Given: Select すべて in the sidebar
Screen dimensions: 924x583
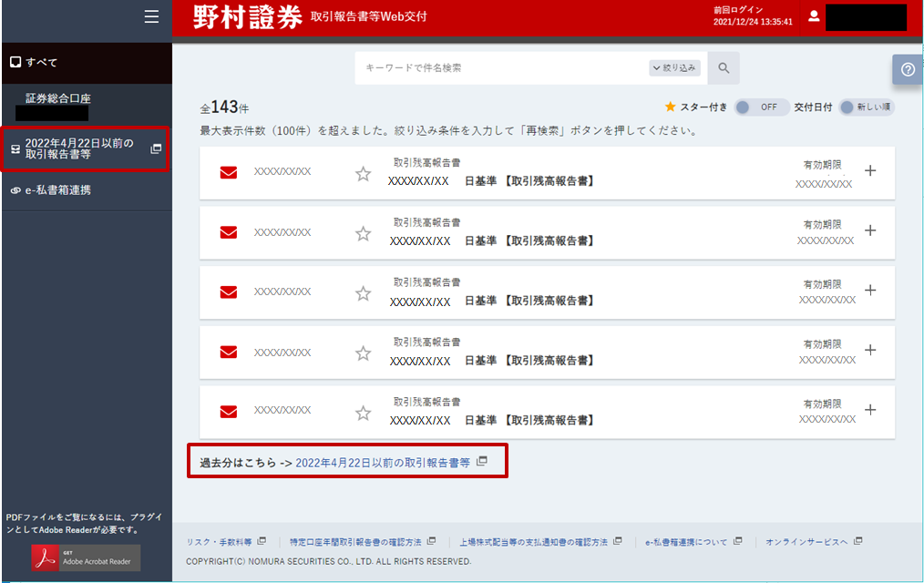Looking at the screenshot, I should coord(87,63).
